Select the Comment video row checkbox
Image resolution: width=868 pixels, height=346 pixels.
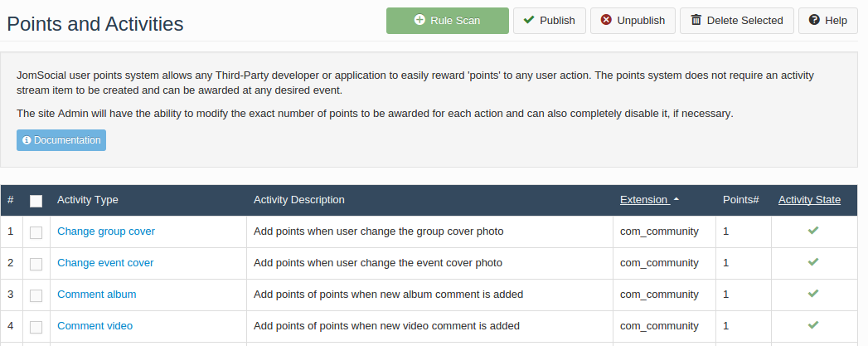point(36,327)
